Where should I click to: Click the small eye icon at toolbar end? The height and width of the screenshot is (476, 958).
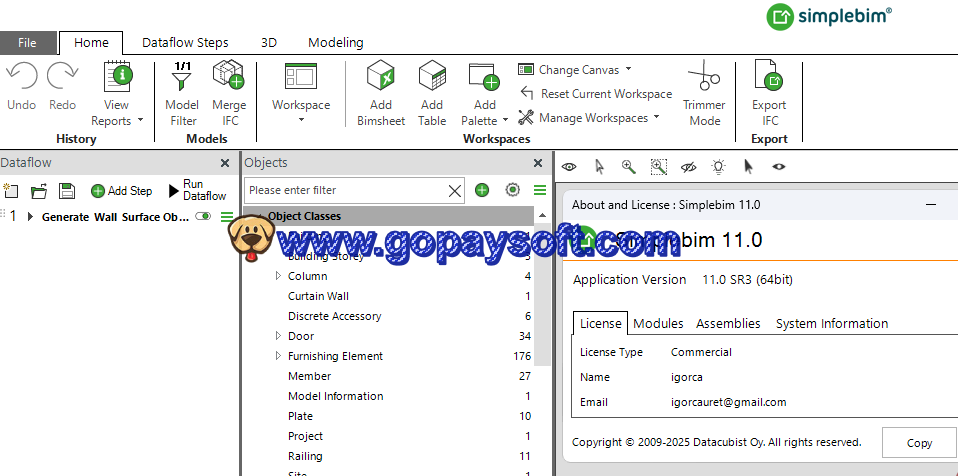click(x=778, y=166)
